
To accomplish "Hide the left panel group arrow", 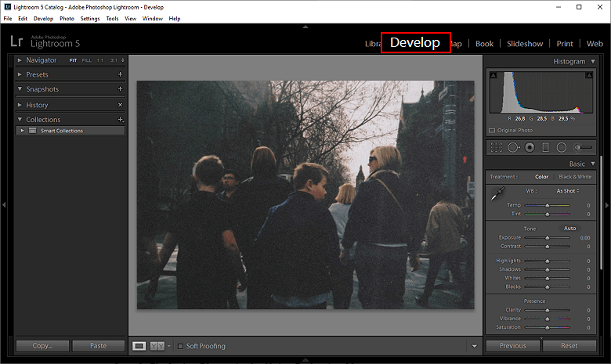I will pyautogui.click(x=4, y=205).
